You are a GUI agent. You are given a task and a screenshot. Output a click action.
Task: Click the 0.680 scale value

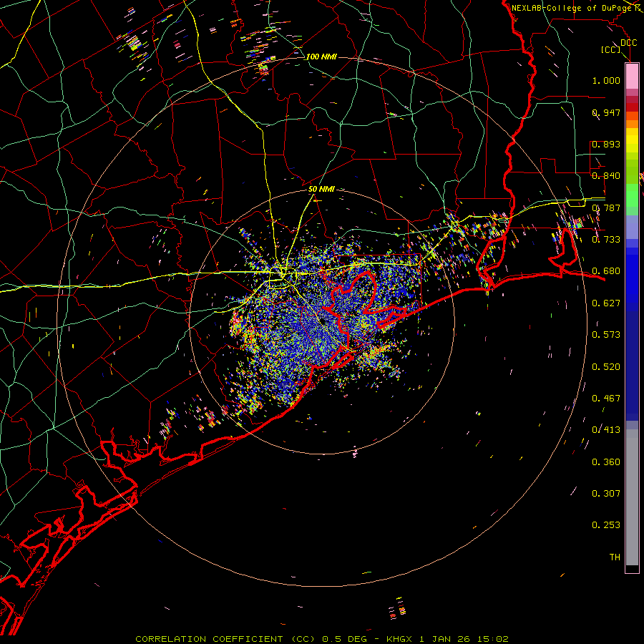tap(606, 271)
